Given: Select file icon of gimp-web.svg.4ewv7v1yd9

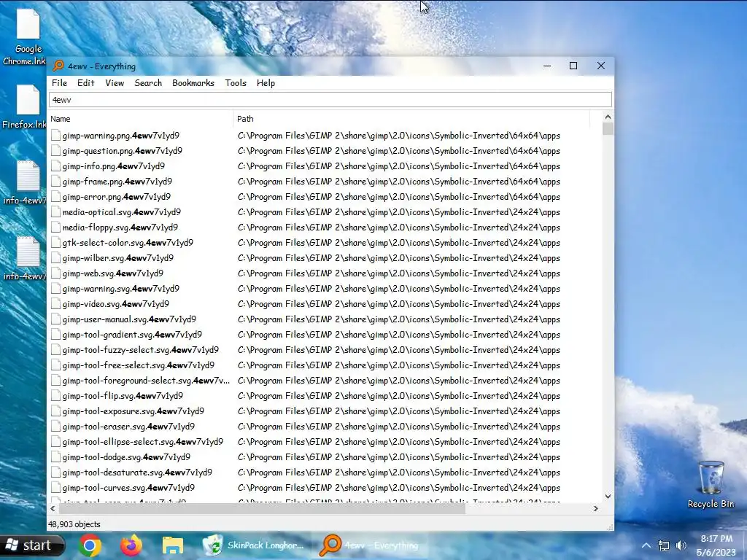Looking at the screenshot, I should point(55,273).
